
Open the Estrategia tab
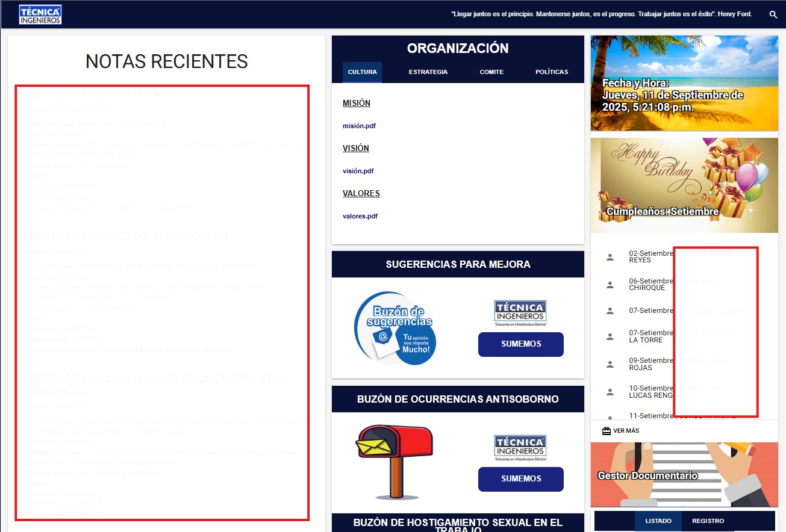[428, 72]
